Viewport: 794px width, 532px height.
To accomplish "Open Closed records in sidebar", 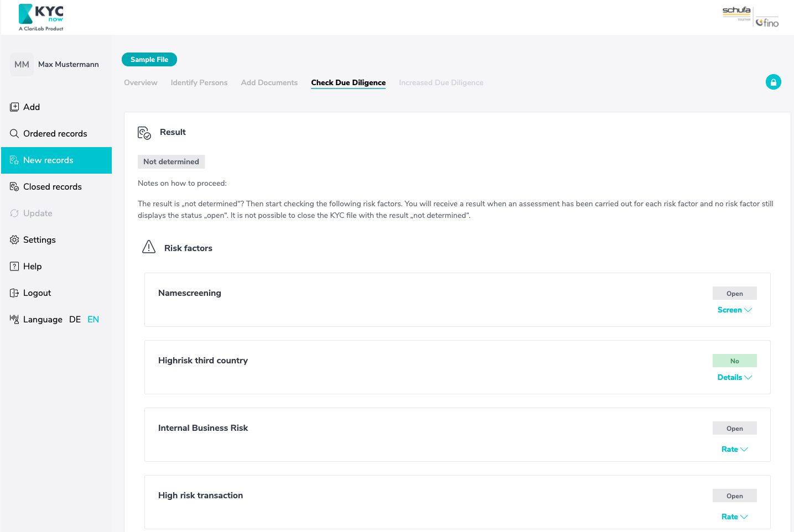I will [x=56, y=186].
